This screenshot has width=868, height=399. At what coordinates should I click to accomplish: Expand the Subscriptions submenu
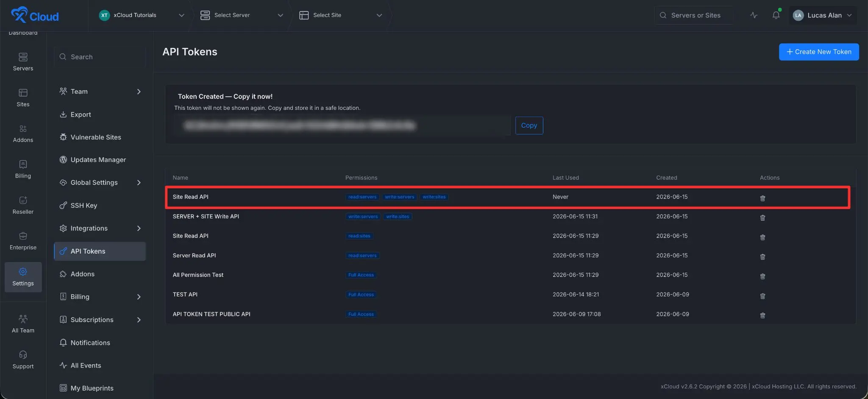[x=139, y=320]
